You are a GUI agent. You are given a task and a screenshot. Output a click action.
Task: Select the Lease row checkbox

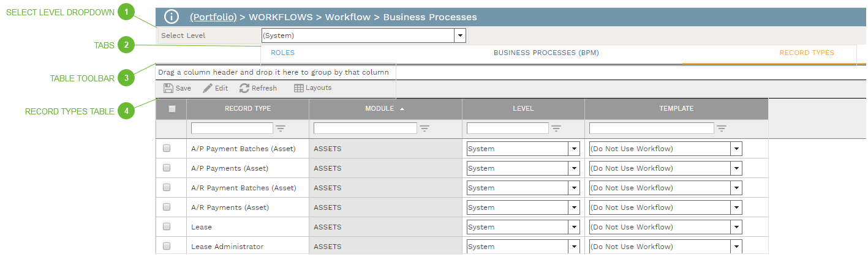click(x=167, y=226)
